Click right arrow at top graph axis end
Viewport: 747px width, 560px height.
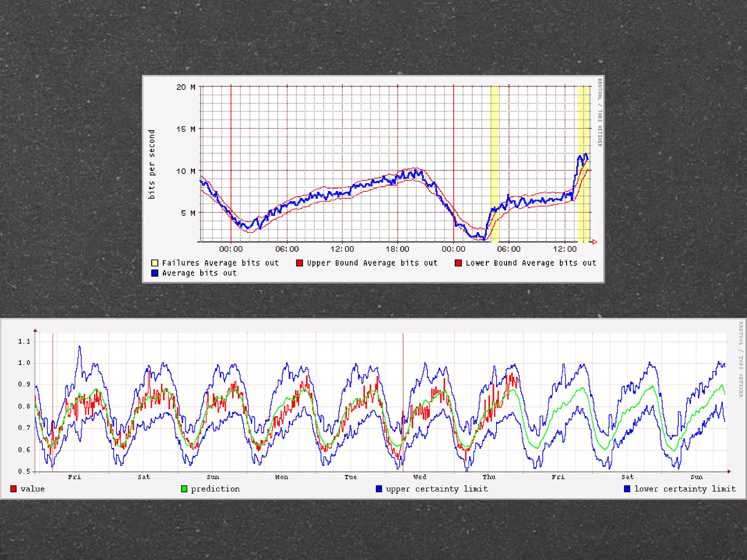tap(595, 242)
